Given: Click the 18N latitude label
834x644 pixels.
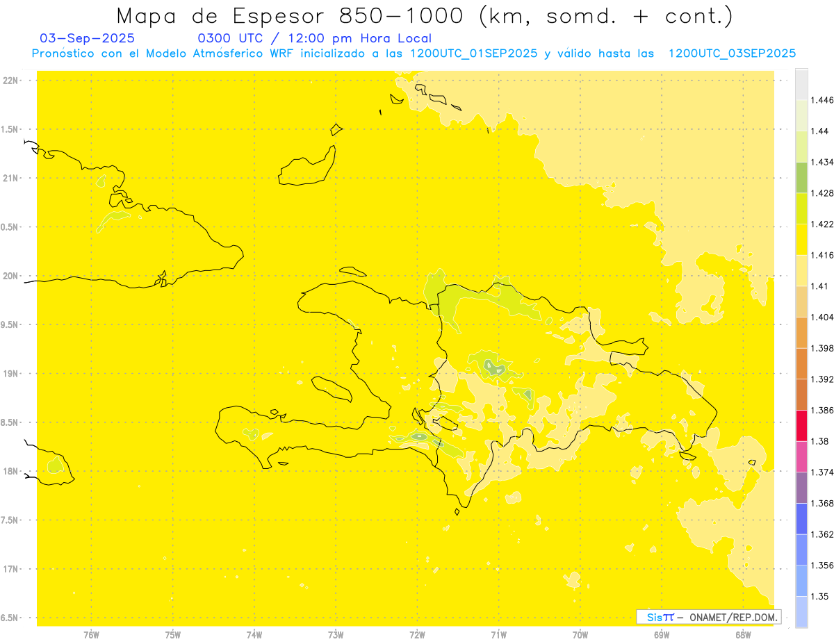Looking at the screenshot, I should pyautogui.click(x=10, y=472).
